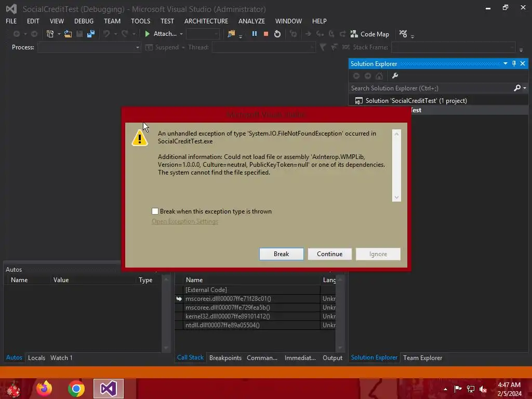Click the Solution Explorer Properties wrench icon
Image resolution: width=532 pixels, height=399 pixels.
[395, 76]
